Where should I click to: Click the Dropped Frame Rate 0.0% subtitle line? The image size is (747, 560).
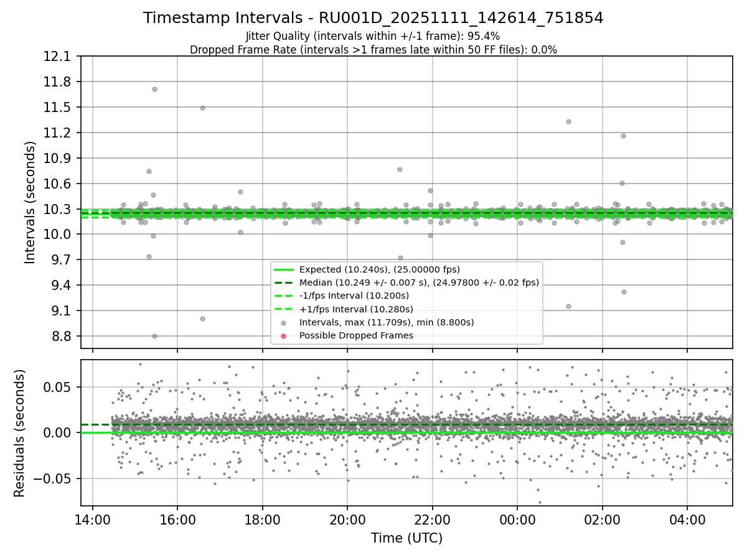coord(374,50)
